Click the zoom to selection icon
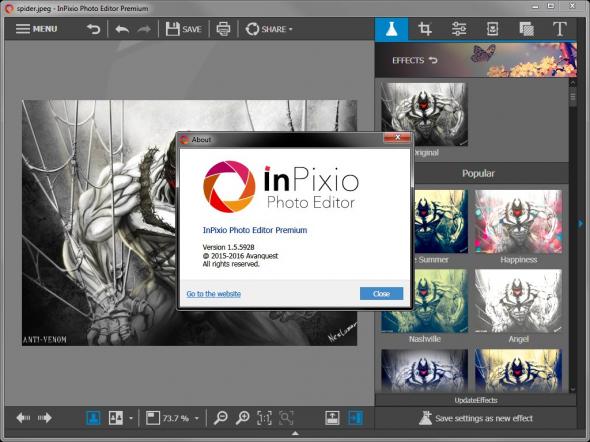The image size is (590, 442). point(286,418)
